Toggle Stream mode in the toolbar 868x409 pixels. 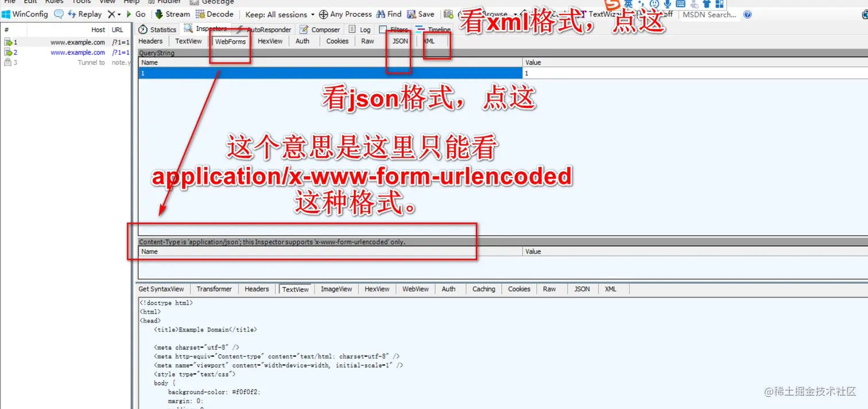pyautogui.click(x=172, y=14)
